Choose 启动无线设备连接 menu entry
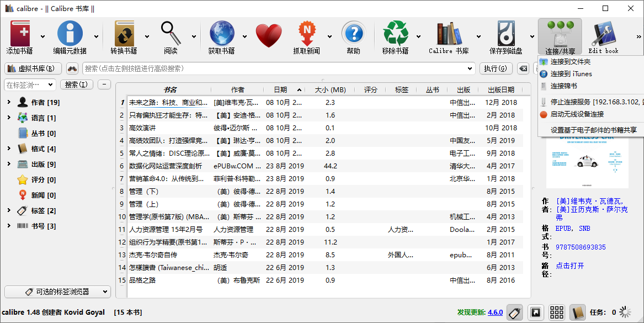Image resolution: width=644 pixels, height=323 pixels. (590, 114)
